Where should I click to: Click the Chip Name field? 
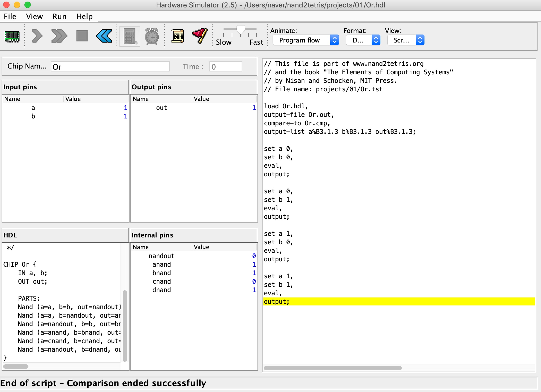(x=110, y=67)
